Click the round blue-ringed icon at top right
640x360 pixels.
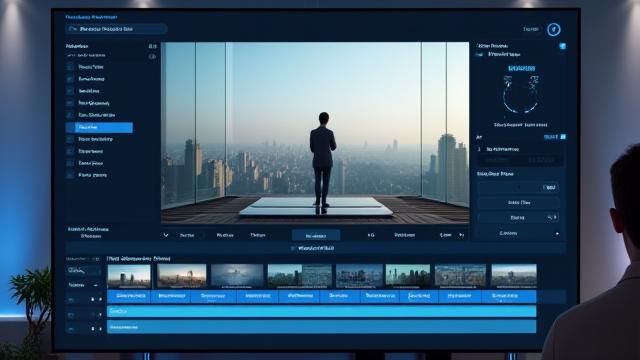(553, 29)
